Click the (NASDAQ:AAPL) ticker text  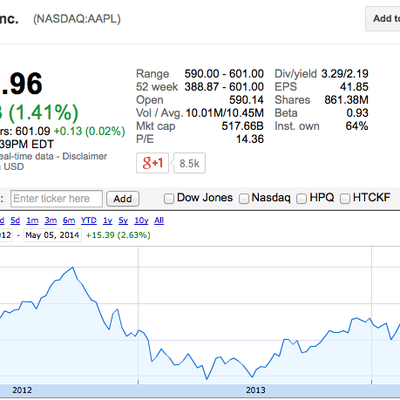(77, 19)
